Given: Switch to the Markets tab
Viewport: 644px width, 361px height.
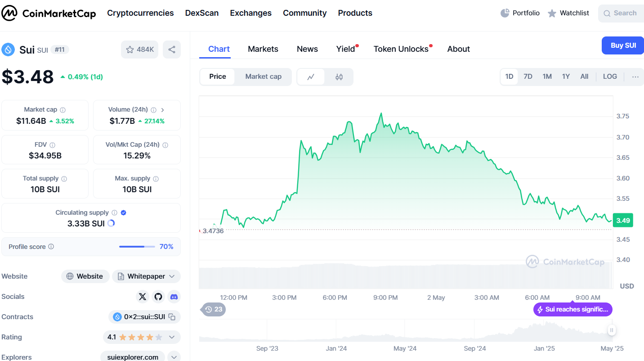Looking at the screenshot, I should click(263, 49).
